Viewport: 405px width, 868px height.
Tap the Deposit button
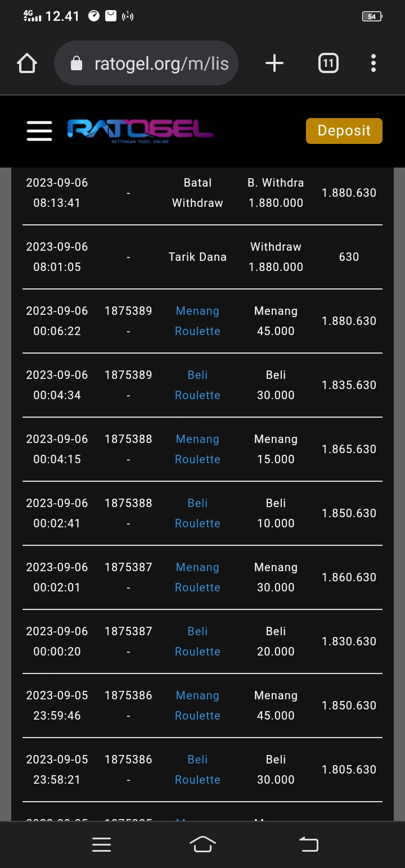[x=344, y=131]
